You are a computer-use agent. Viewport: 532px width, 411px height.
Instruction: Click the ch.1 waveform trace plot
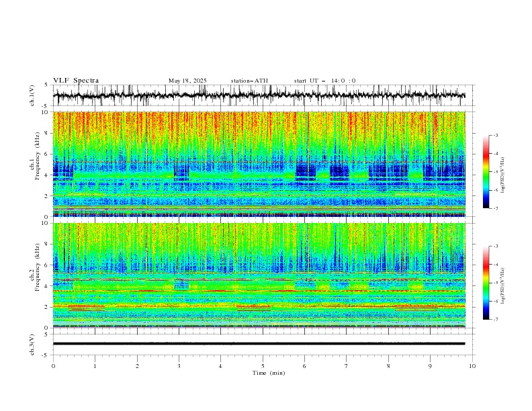(x=259, y=95)
